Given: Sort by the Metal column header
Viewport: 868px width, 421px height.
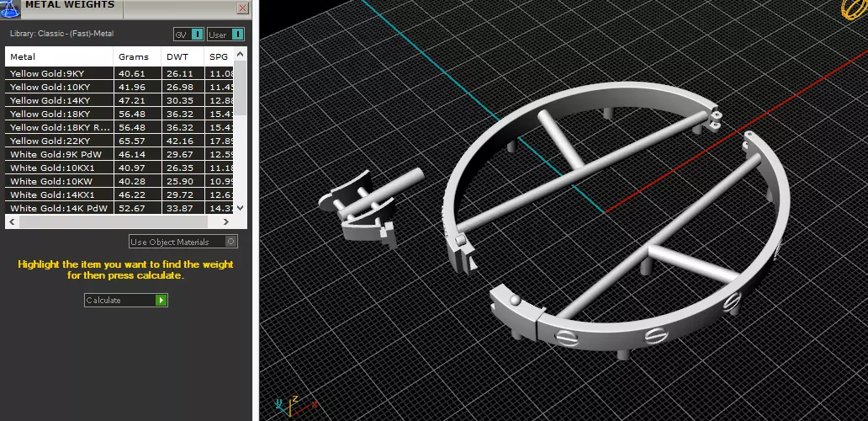Looking at the screenshot, I should click(59, 56).
